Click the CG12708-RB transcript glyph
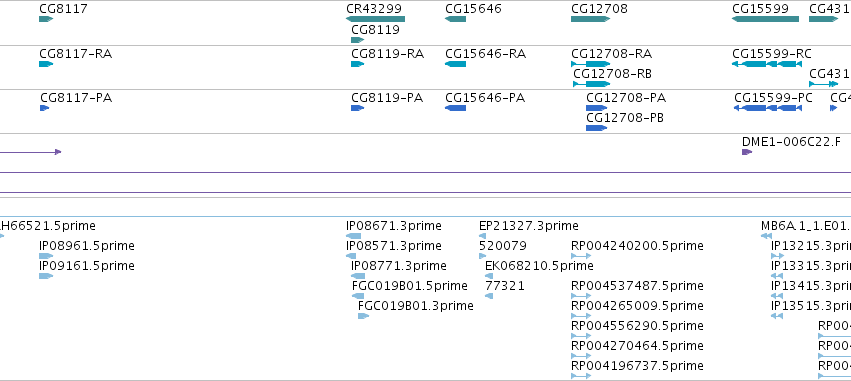This screenshot has width=851, height=381. click(592, 84)
